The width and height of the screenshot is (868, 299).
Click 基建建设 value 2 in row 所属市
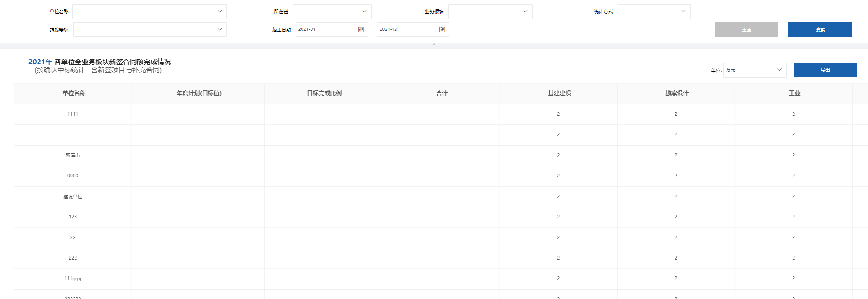coord(558,155)
